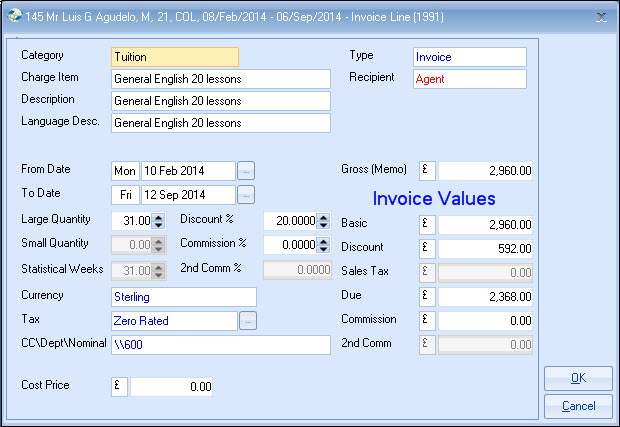Viewport: 620px width, 427px height.
Task: Select the Tuition Category field
Action: click(174, 57)
